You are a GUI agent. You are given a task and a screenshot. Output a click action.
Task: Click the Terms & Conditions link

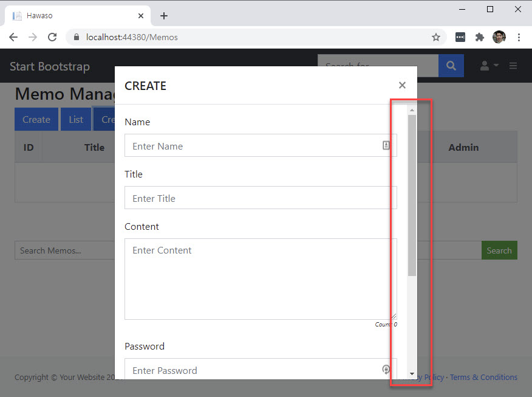point(483,377)
